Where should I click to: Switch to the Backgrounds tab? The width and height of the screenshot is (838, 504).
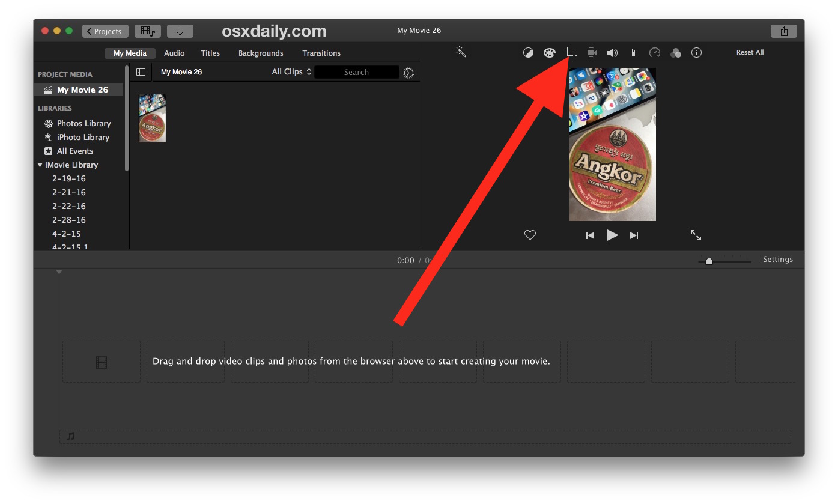(261, 53)
